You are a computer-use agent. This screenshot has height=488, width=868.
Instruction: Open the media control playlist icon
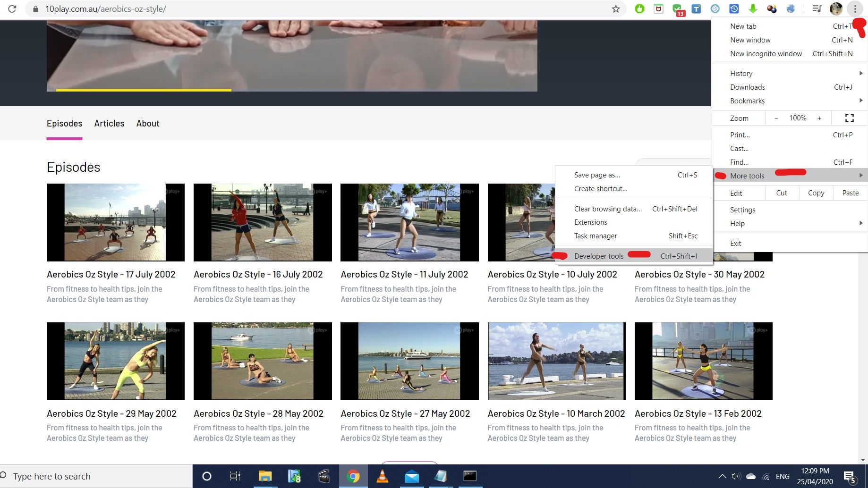pyautogui.click(x=817, y=9)
